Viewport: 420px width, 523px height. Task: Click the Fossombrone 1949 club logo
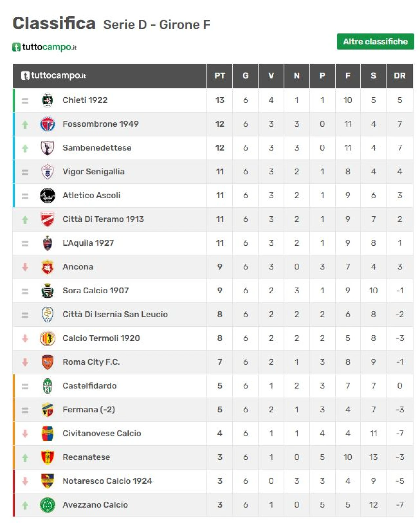pyautogui.click(x=48, y=124)
